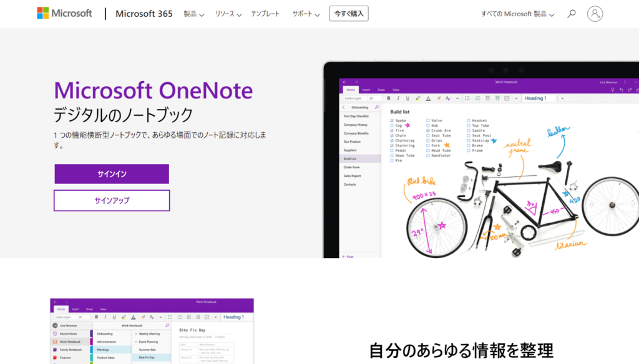Switch to the View tab in the tablet OneNote
Image resolution: width=639 pixels, height=364 pixels.
(396, 90)
